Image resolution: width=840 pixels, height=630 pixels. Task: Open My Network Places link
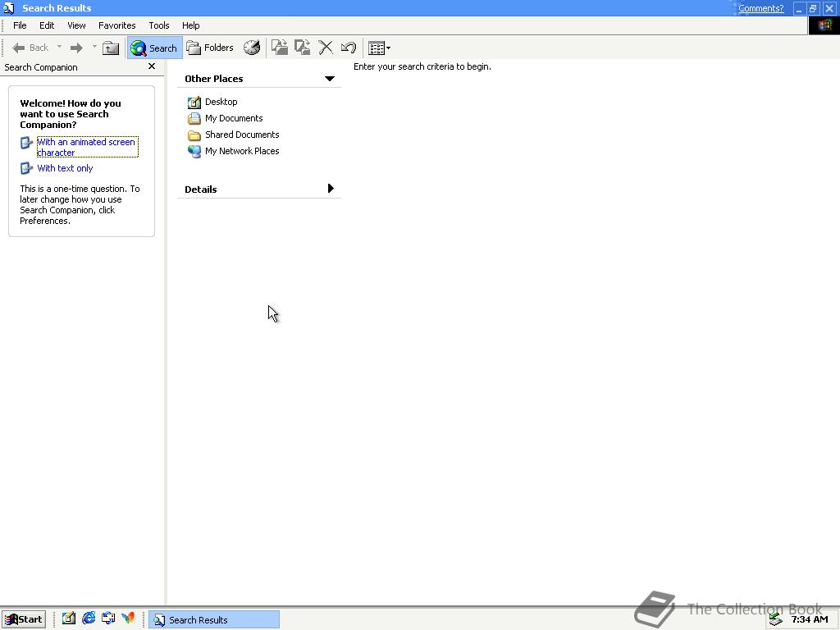point(242,151)
